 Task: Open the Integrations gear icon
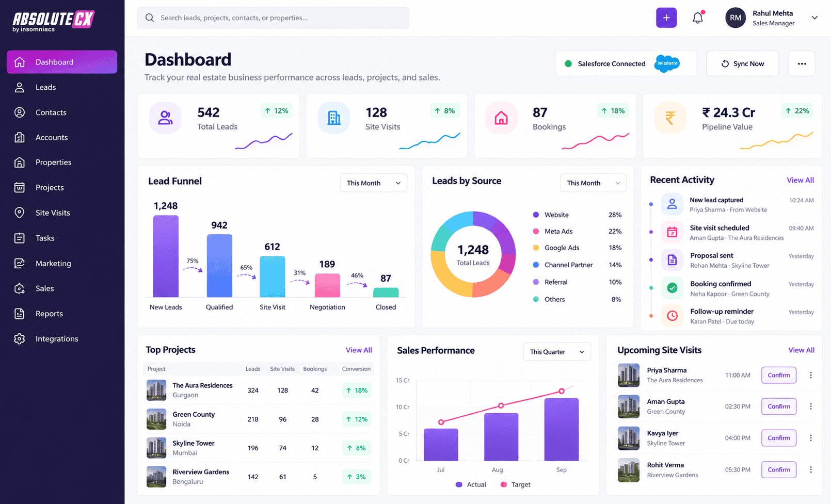point(20,339)
